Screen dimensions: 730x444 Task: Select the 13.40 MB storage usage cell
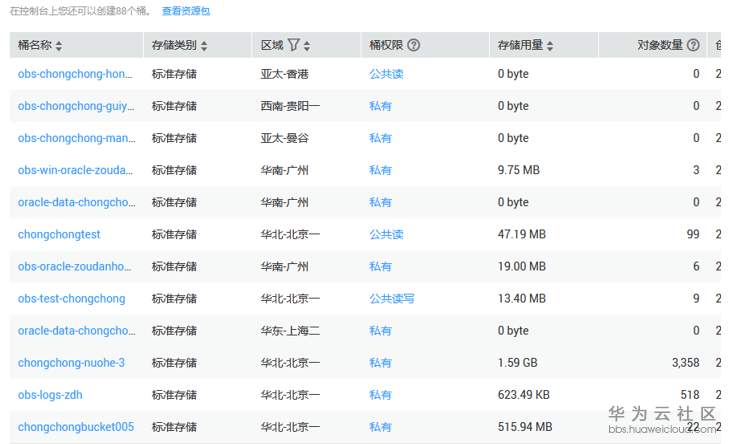(x=522, y=299)
